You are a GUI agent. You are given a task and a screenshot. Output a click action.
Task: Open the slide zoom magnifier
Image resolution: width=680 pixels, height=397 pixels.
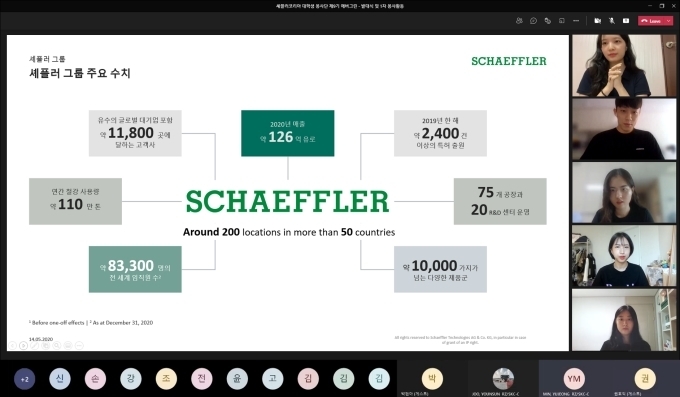pos(57,345)
